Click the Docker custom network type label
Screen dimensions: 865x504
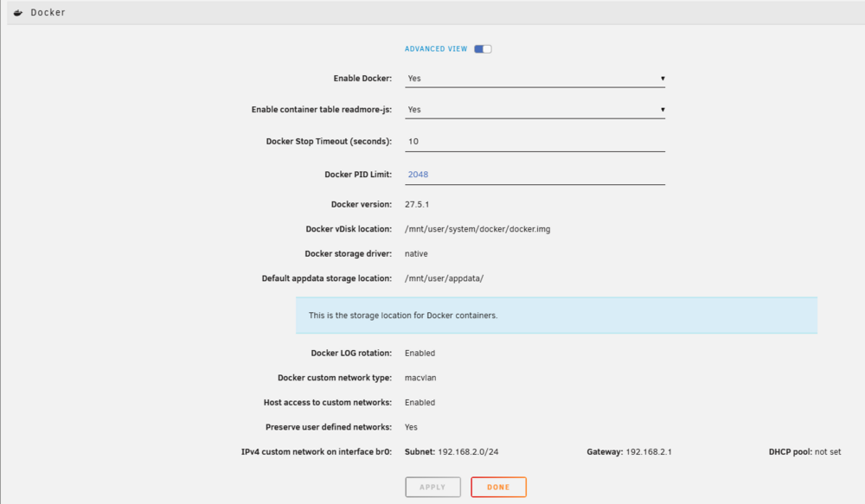click(x=335, y=378)
